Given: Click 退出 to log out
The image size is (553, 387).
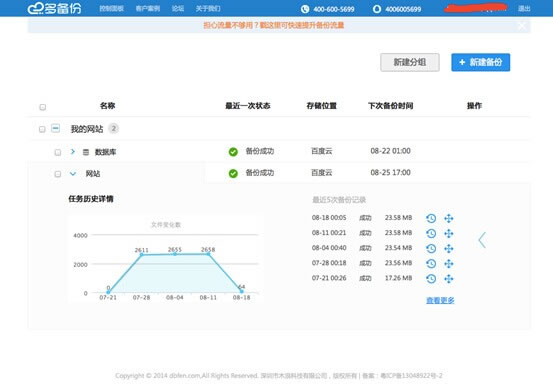Looking at the screenshot, I should pos(524,8).
